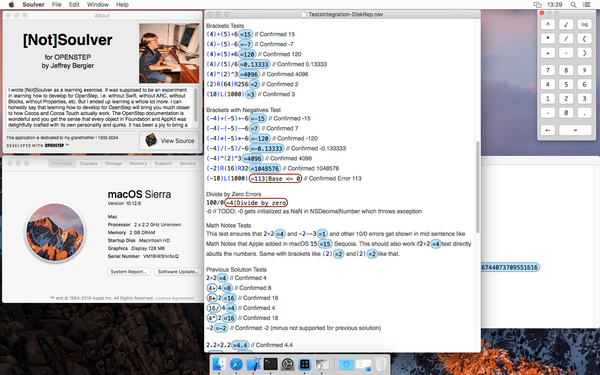This screenshot has width=600, height=375.
Task: Open the Trash in the Dock
Action: point(380,364)
